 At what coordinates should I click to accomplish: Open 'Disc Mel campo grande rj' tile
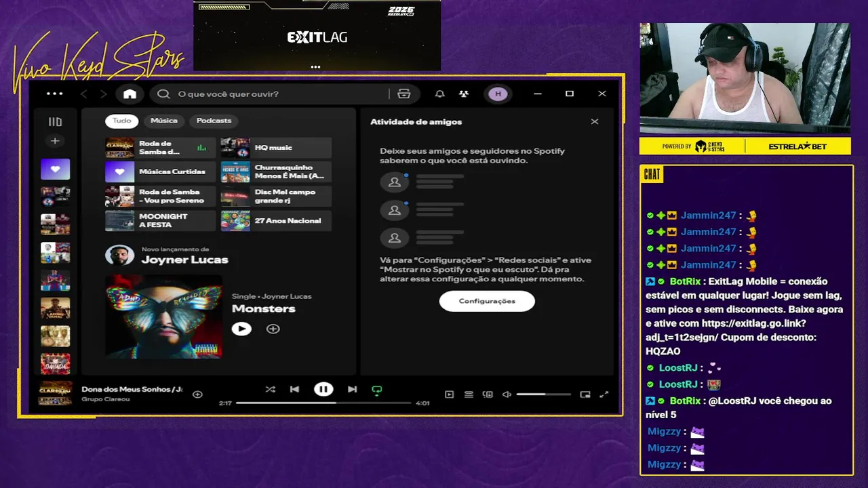click(276, 196)
